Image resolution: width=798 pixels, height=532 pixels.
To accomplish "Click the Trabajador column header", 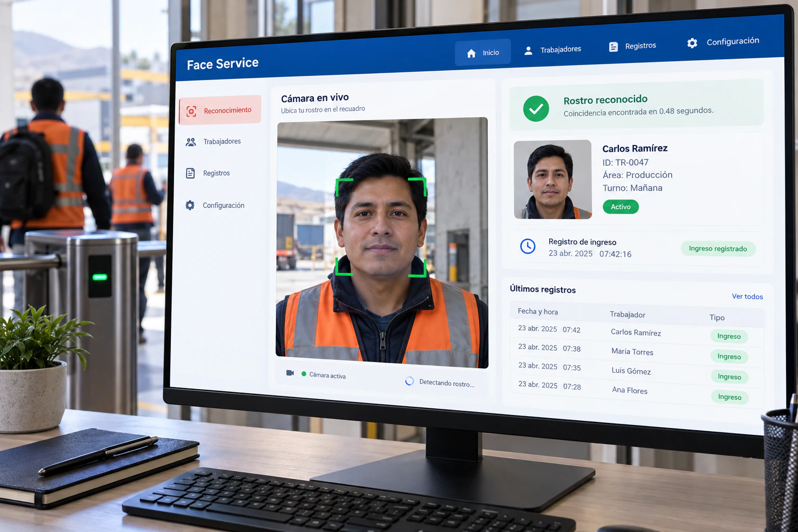I will click(x=628, y=314).
